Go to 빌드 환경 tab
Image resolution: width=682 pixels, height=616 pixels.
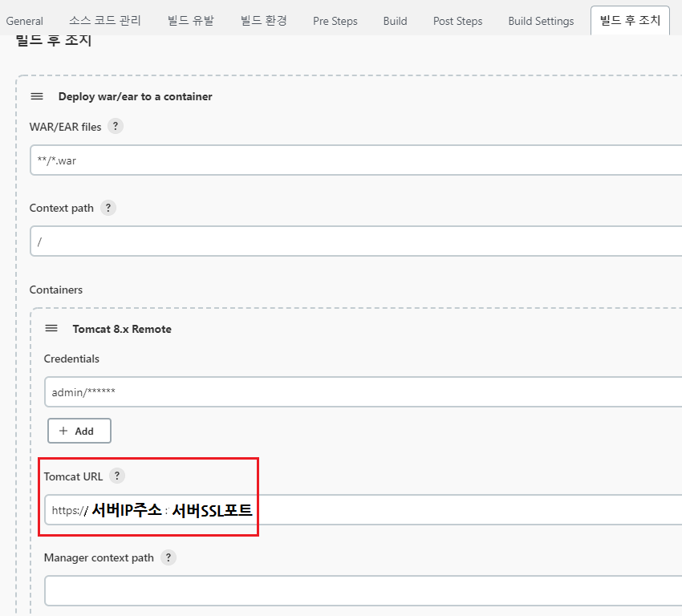264,20
